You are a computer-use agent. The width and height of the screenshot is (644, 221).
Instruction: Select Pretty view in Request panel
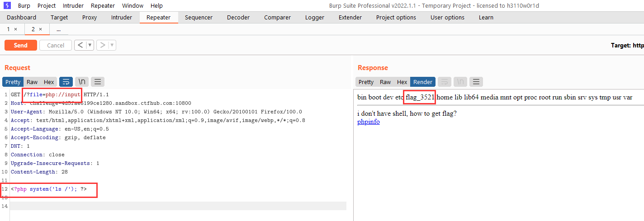(x=13, y=82)
